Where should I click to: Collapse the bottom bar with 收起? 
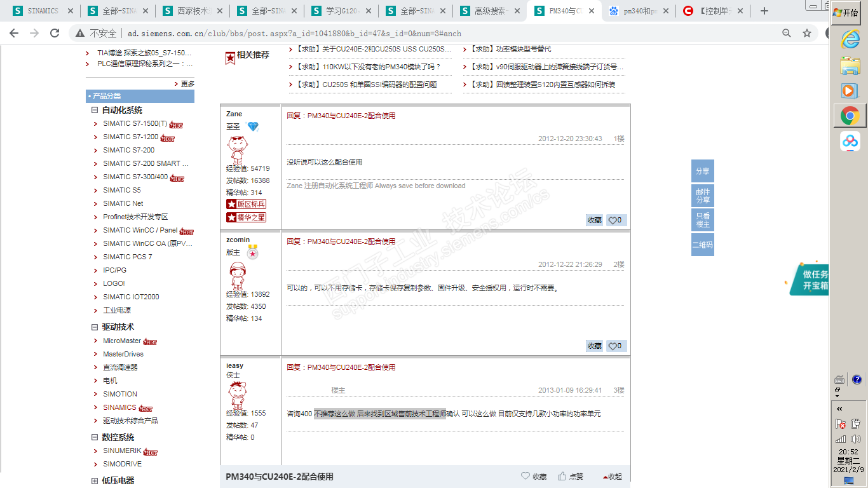(x=612, y=477)
